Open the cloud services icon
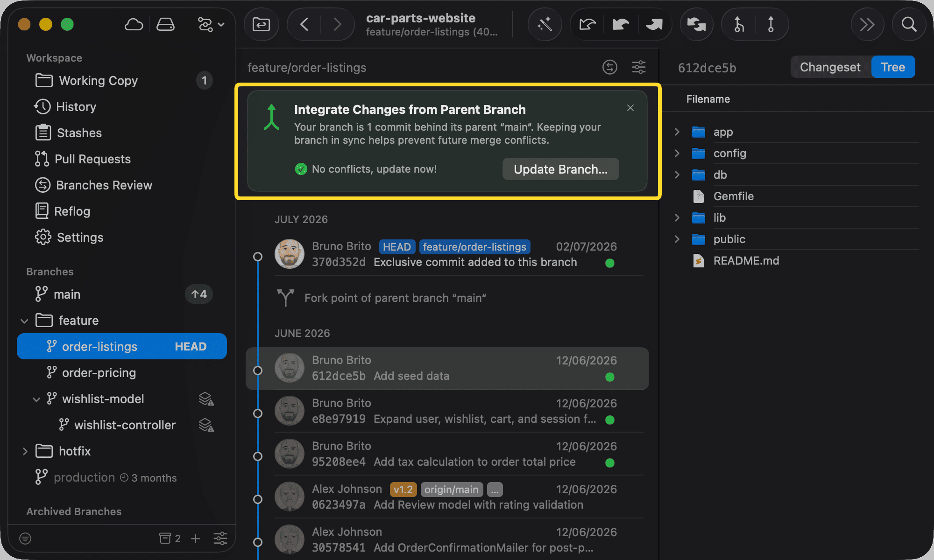 (134, 24)
